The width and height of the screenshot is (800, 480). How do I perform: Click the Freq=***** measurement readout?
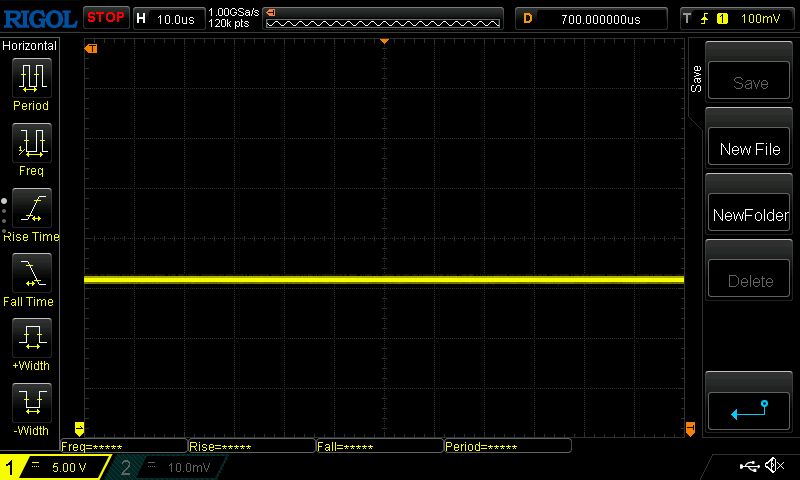pos(123,446)
